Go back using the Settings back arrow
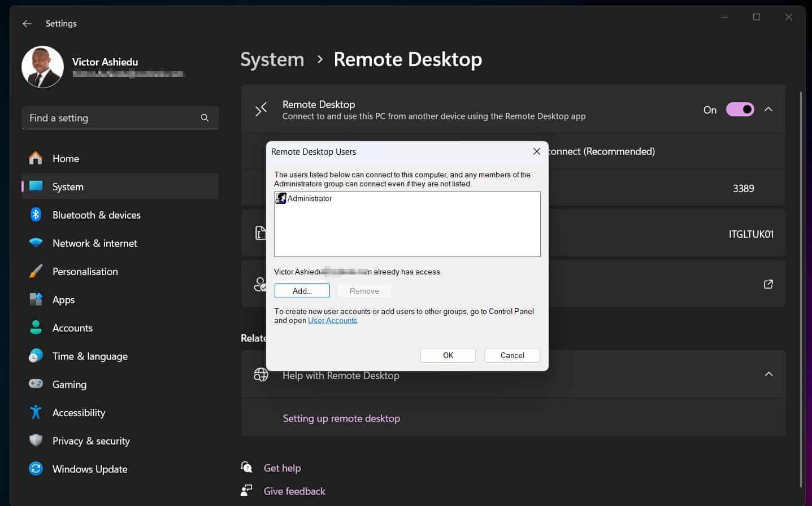 tap(27, 24)
